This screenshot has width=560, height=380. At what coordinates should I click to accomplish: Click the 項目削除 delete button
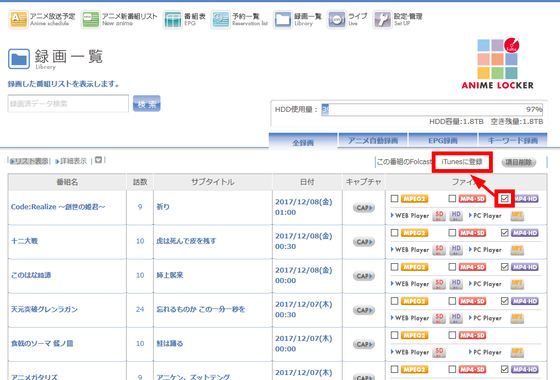click(x=519, y=162)
